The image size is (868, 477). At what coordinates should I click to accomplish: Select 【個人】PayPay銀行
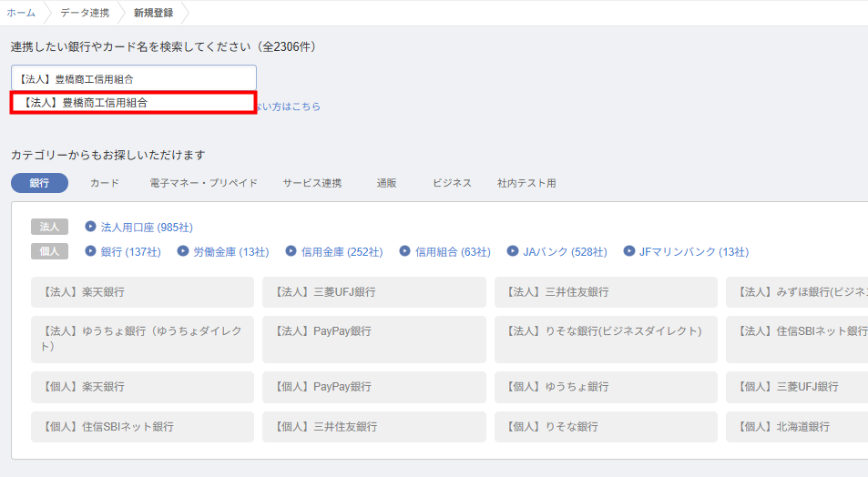click(x=374, y=387)
